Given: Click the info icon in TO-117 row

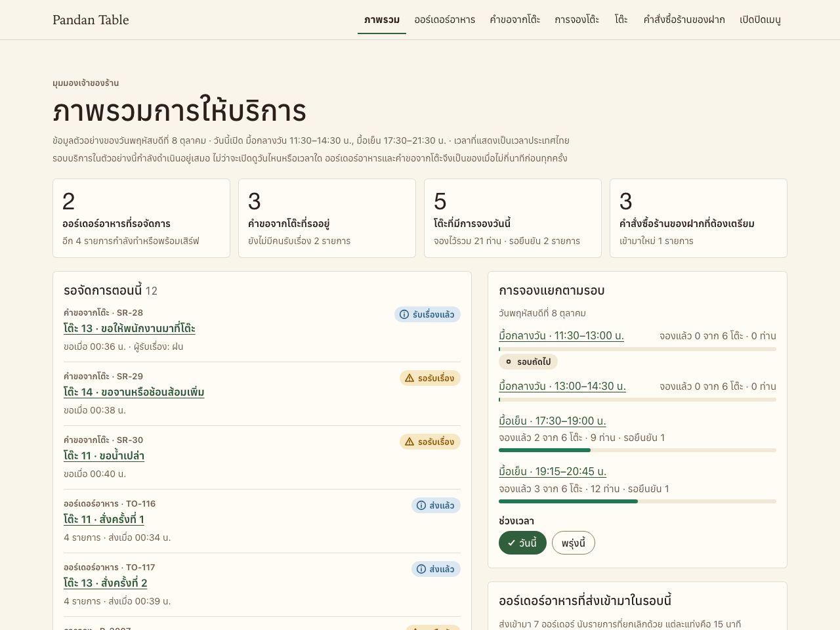Looking at the screenshot, I should coord(421,570).
